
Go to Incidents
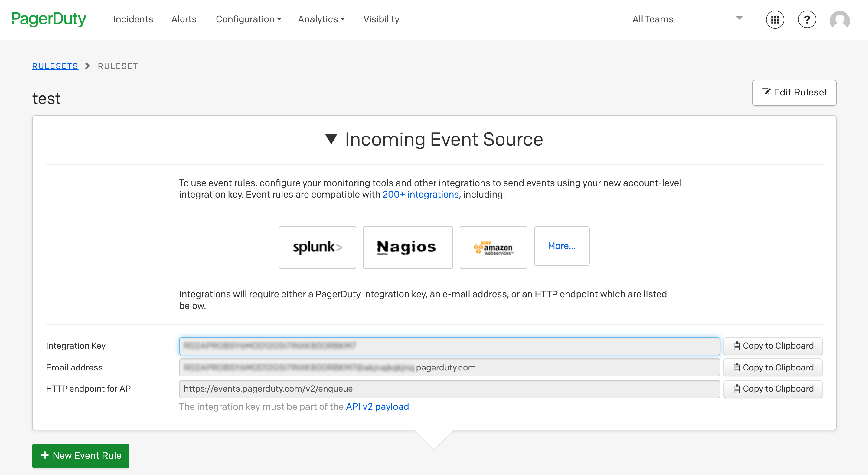(x=133, y=19)
